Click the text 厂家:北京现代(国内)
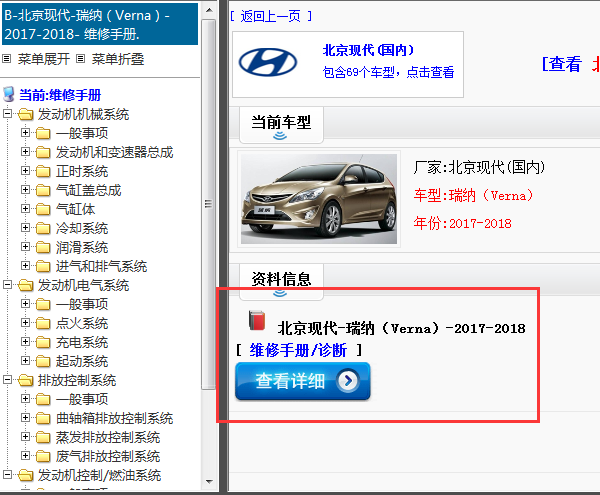600x495 pixels. click(x=479, y=167)
